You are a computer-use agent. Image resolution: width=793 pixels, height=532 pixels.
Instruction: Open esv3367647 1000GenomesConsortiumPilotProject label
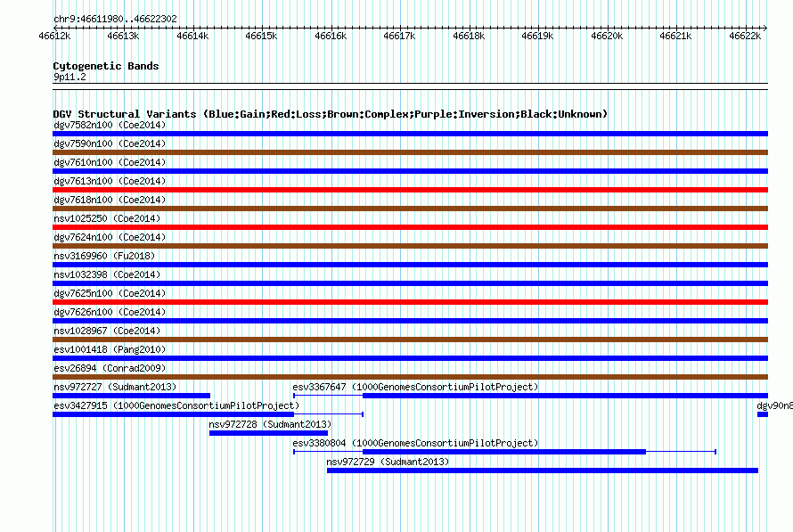[416, 387]
